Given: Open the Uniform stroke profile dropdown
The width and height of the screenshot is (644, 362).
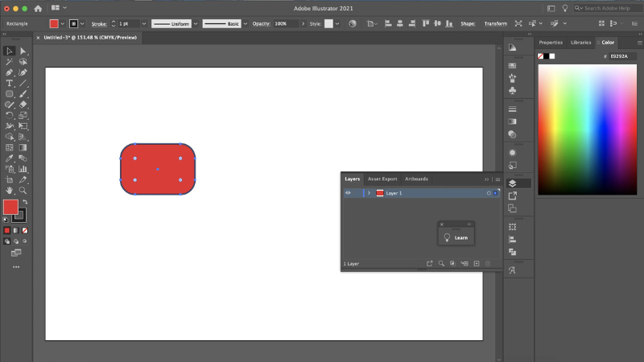Looking at the screenshot, I should point(174,24).
